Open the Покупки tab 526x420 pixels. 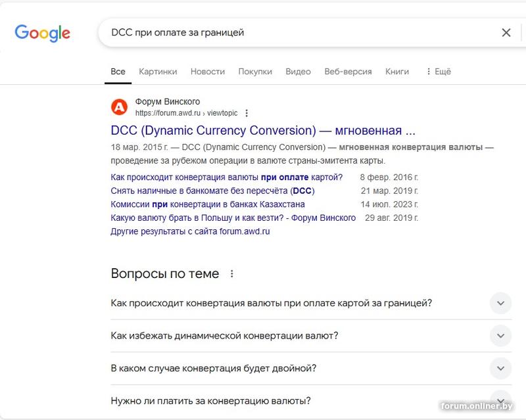coord(255,72)
